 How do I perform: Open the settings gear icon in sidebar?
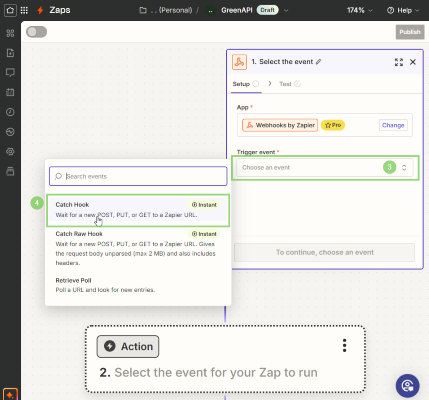[10, 152]
